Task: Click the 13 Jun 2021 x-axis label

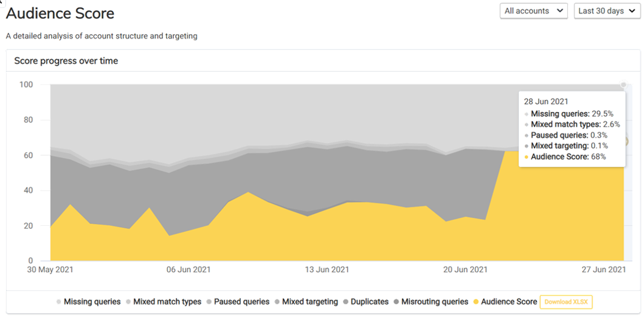Action: point(327,270)
